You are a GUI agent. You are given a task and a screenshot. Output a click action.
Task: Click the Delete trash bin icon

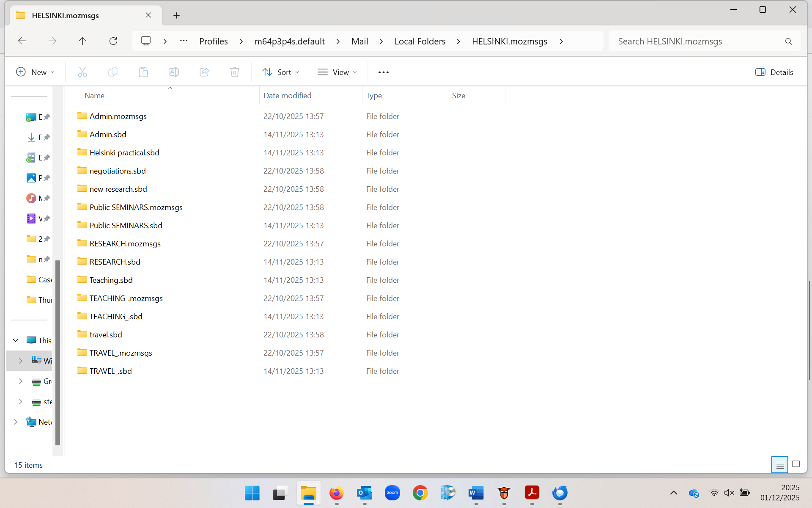click(235, 72)
